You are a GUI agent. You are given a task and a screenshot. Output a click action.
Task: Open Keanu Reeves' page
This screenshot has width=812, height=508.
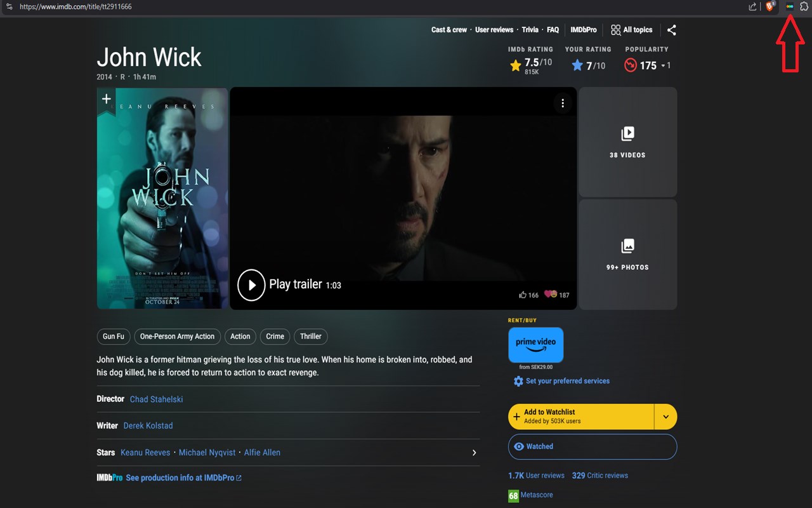[145, 453]
